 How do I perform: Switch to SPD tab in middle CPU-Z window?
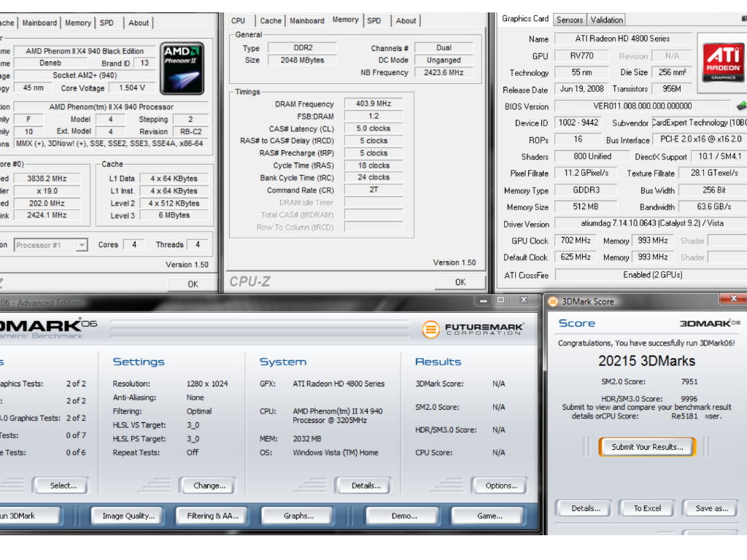(374, 21)
